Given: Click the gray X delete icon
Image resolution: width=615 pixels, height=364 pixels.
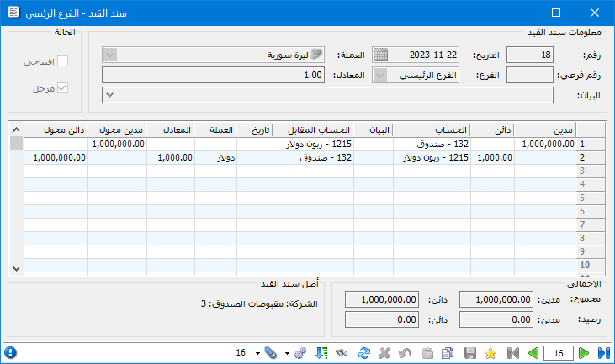Looking at the screenshot, I should tap(384, 353).
